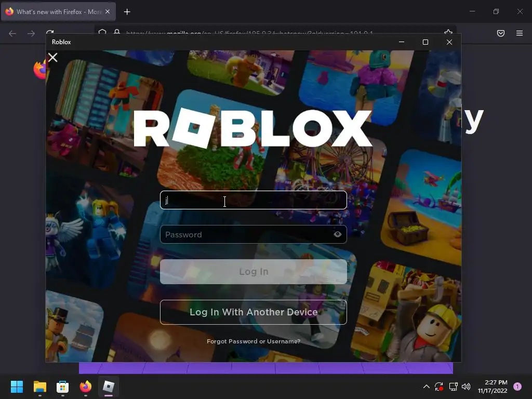Switch to Firefox via taskbar icon
This screenshot has height=399, width=532.
[x=86, y=387]
